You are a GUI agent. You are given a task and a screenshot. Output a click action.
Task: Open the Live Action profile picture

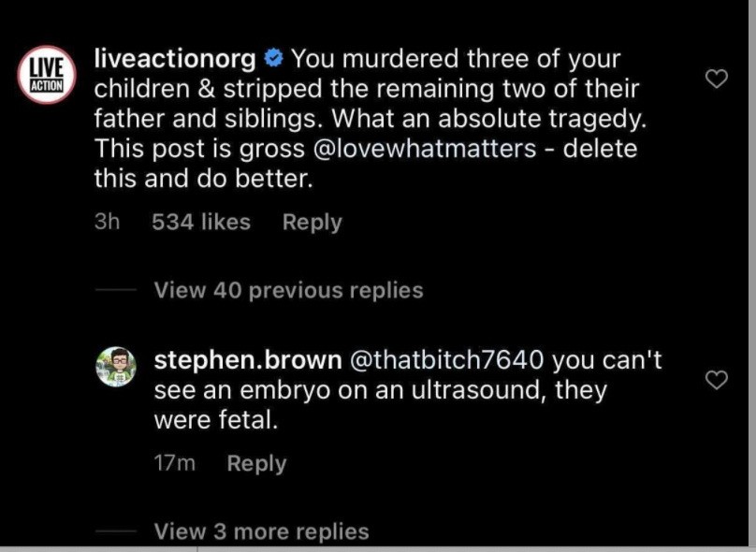[x=46, y=75]
